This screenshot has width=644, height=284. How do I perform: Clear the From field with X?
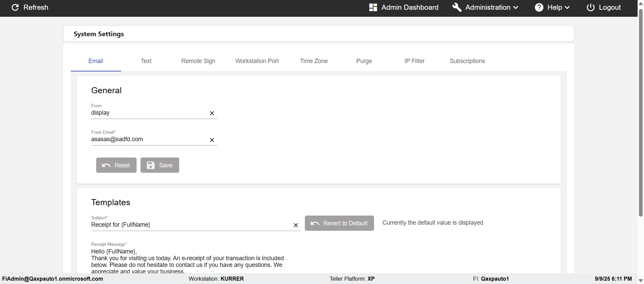pyautogui.click(x=212, y=113)
